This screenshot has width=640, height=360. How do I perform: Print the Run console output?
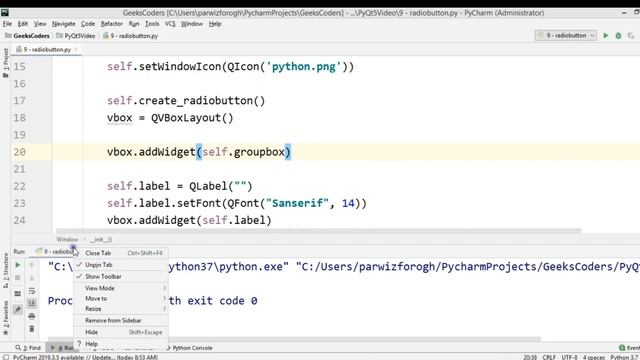coord(31,316)
